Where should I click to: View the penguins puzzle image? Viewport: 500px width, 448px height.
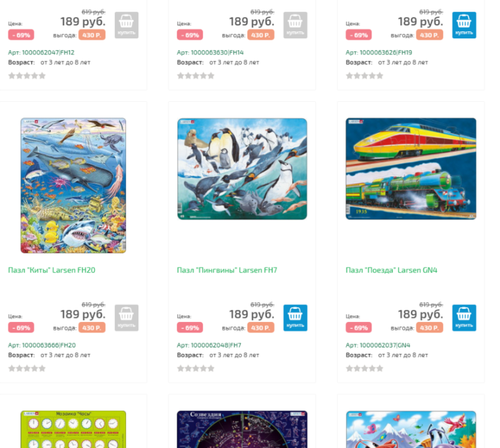pos(242,169)
